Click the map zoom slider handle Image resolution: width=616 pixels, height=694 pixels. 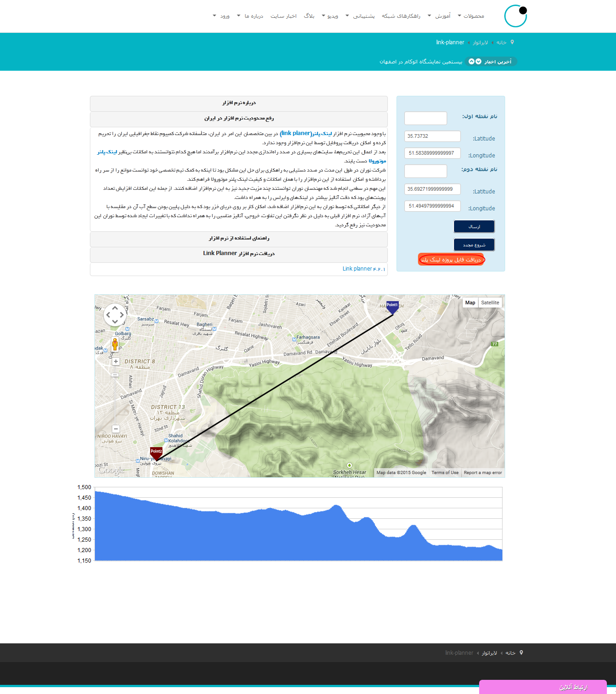point(115,375)
